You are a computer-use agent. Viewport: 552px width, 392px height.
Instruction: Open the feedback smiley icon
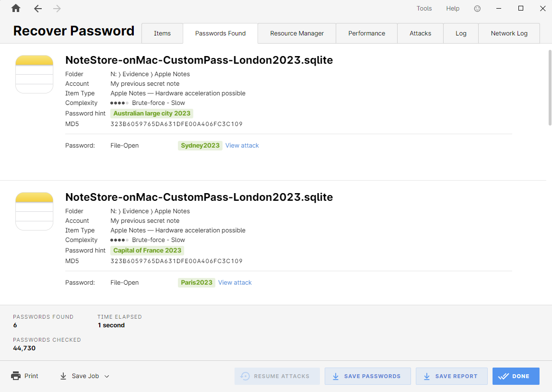[x=477, y=9]
